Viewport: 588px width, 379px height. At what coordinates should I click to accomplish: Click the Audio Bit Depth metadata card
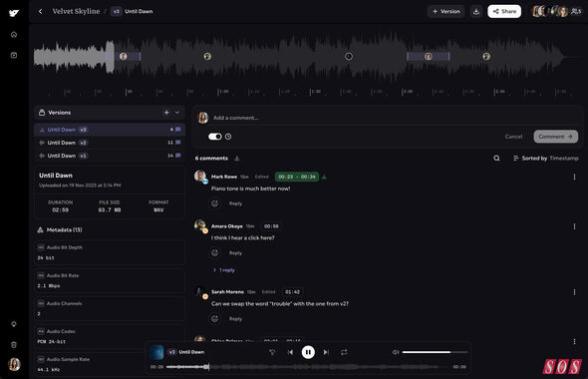point(110,252)
